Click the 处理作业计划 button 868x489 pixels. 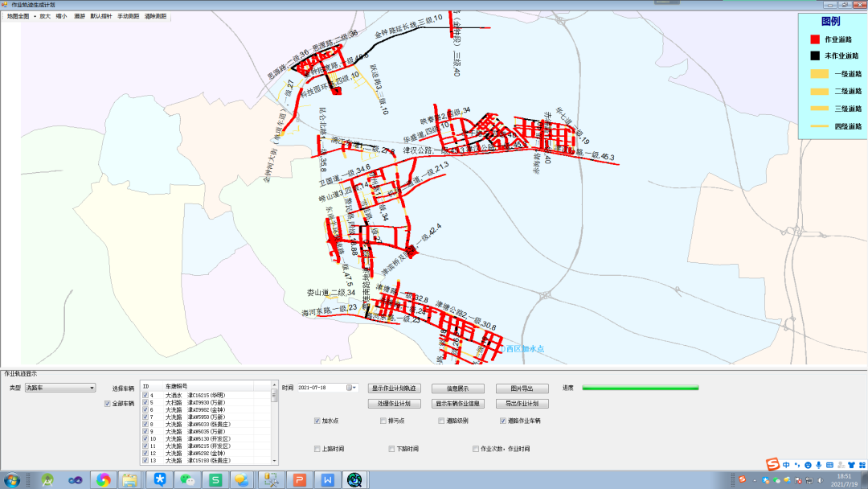tap(394, 404)
